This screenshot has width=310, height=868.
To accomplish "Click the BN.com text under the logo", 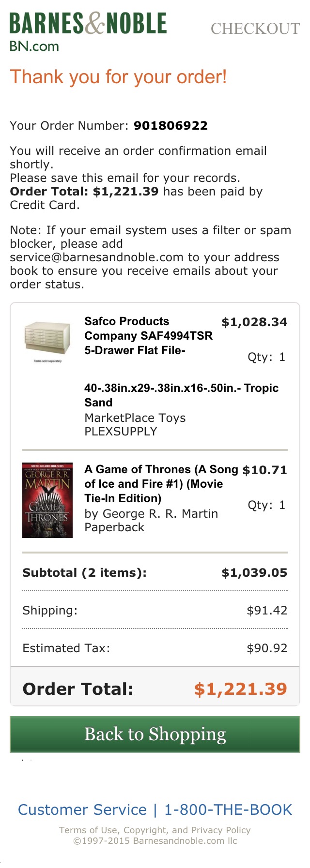I will [34, 46].
